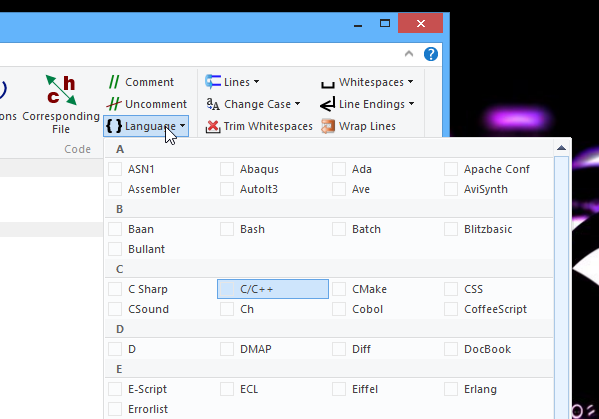
Task: Click the Corresponding File c/h icon
Action: coord(61,90)
